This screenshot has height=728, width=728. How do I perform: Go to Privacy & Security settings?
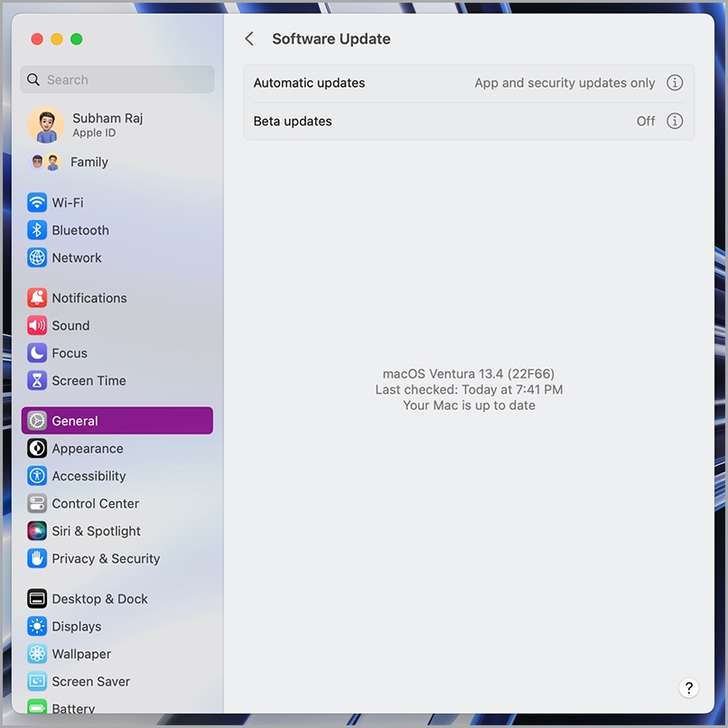point(106,559)
